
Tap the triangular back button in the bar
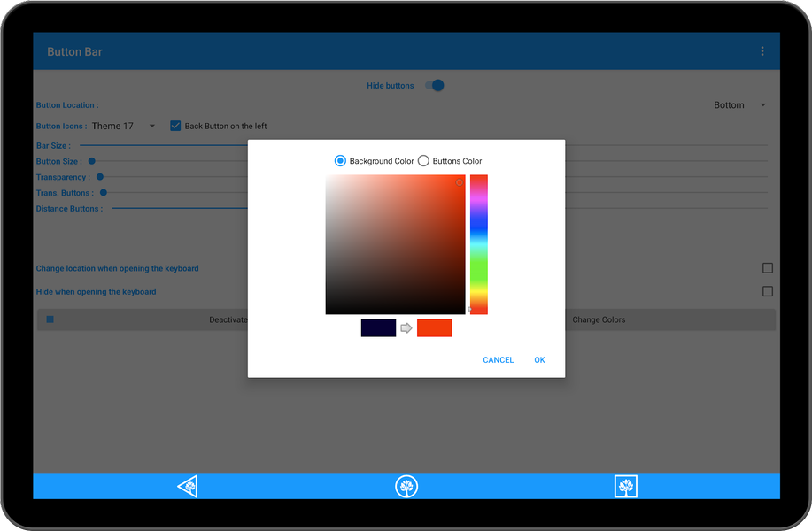click(188, 487)
